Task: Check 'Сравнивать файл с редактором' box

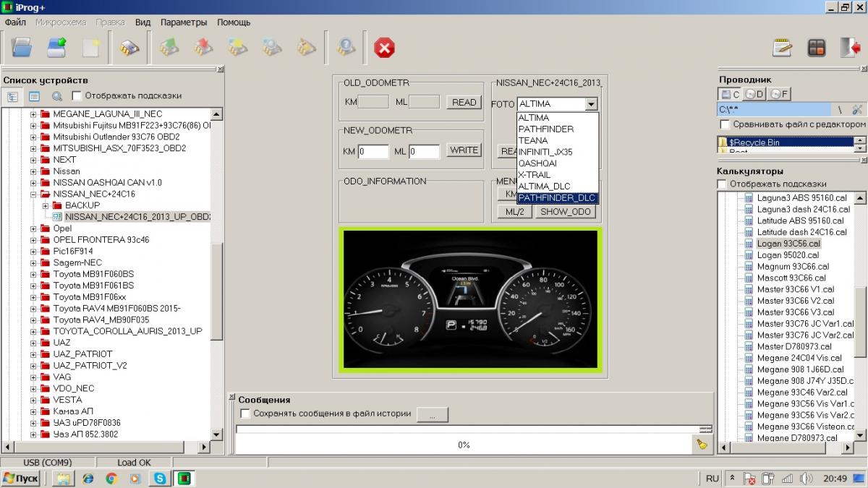Action: point(726,124)
